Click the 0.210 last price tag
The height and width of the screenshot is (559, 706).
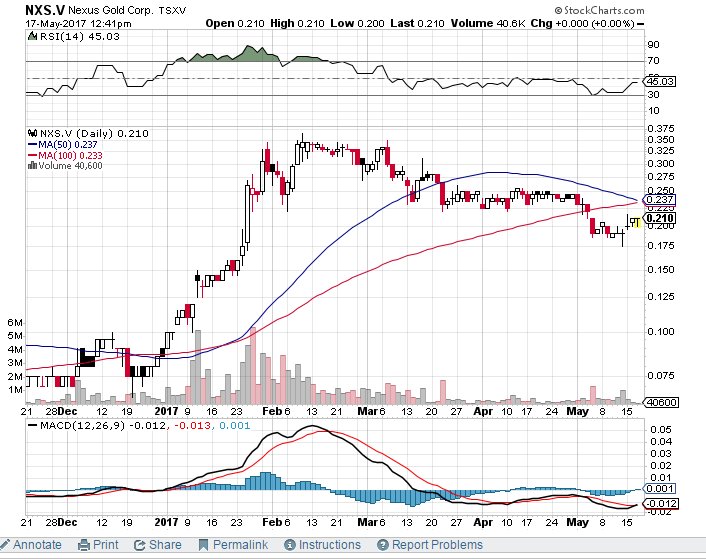(659, 218)
